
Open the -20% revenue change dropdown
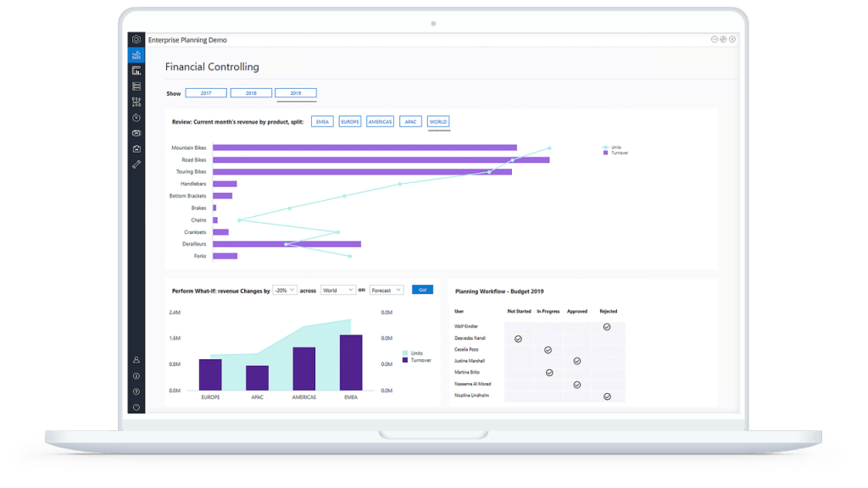coord(284,290)
